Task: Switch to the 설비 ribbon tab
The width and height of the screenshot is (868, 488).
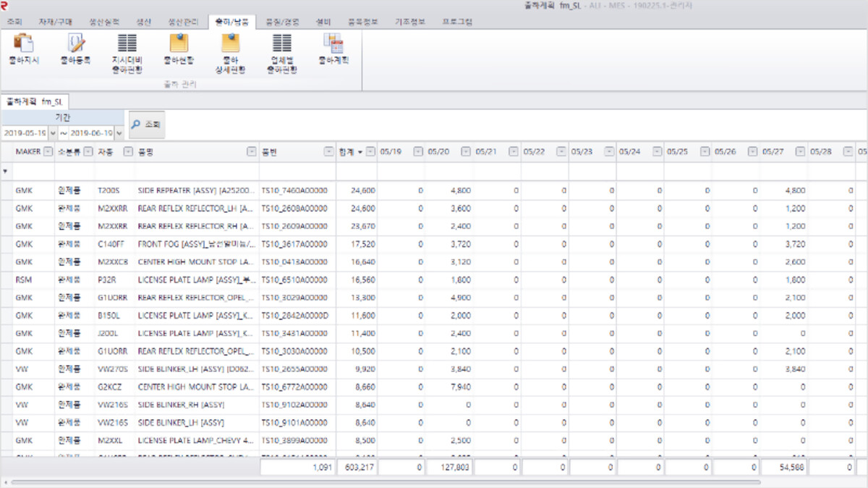Action: click(323, 22)
